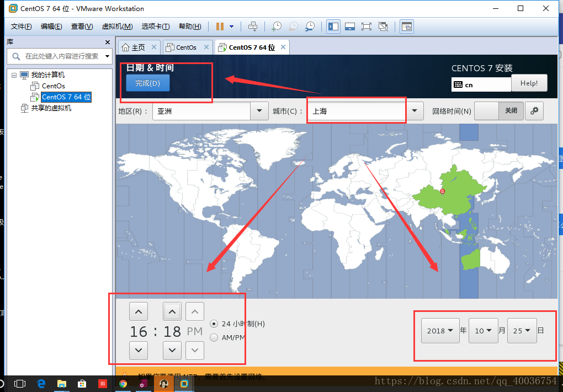This screenshot has width=563, height=392.
Task: Click the Unity mode icon
Action: (383, 27)
